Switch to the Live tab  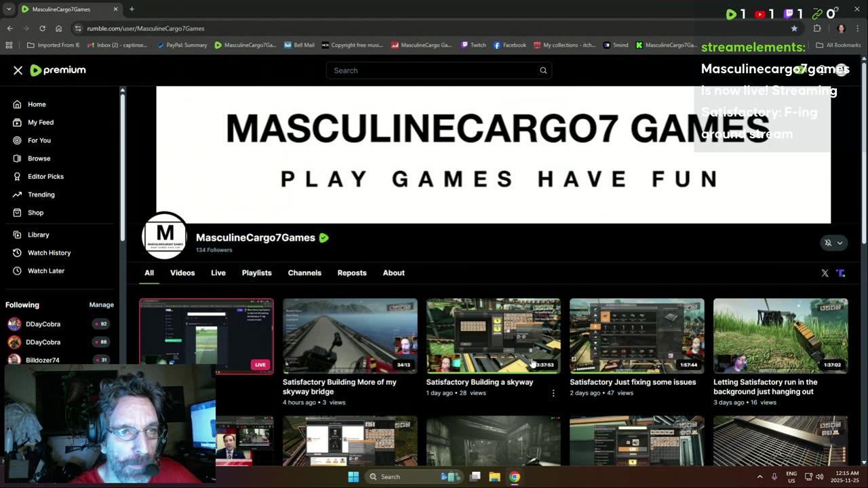pyautogui.click(x=218, y=273)
